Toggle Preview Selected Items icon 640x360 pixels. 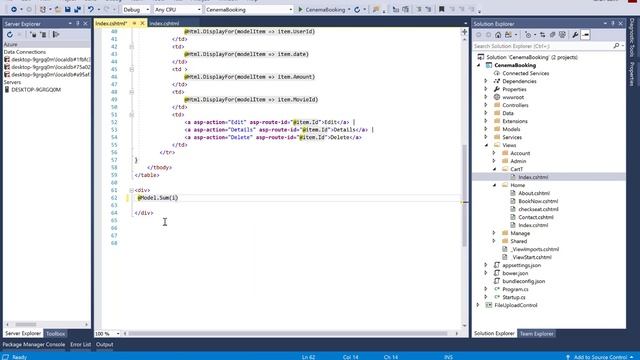point(585,35)
